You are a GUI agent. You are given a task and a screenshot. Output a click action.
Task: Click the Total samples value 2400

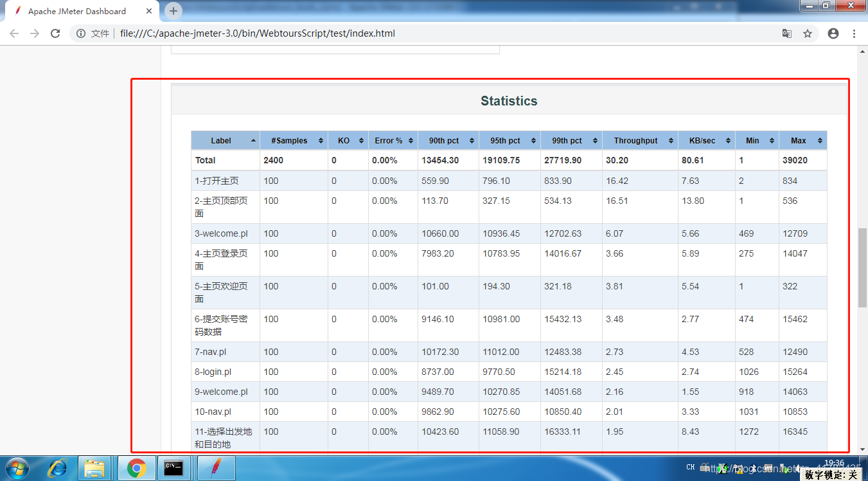click(x=273, y=160)
